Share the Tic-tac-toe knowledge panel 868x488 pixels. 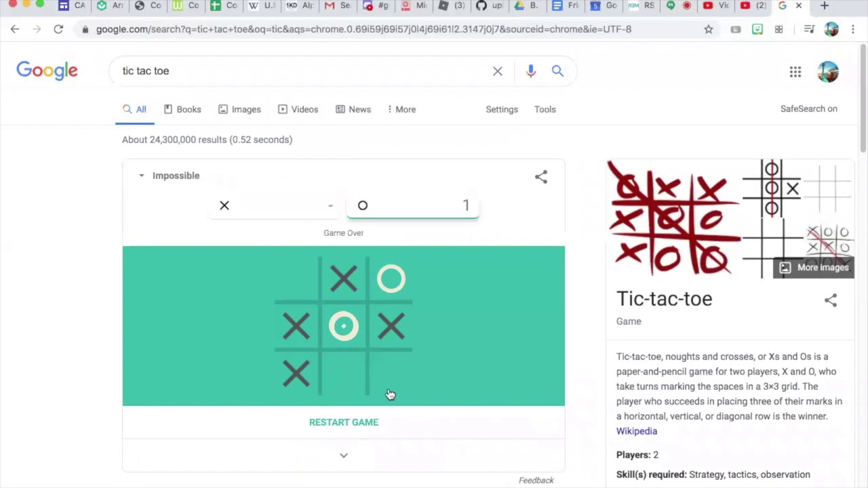[x=831, y=300]
